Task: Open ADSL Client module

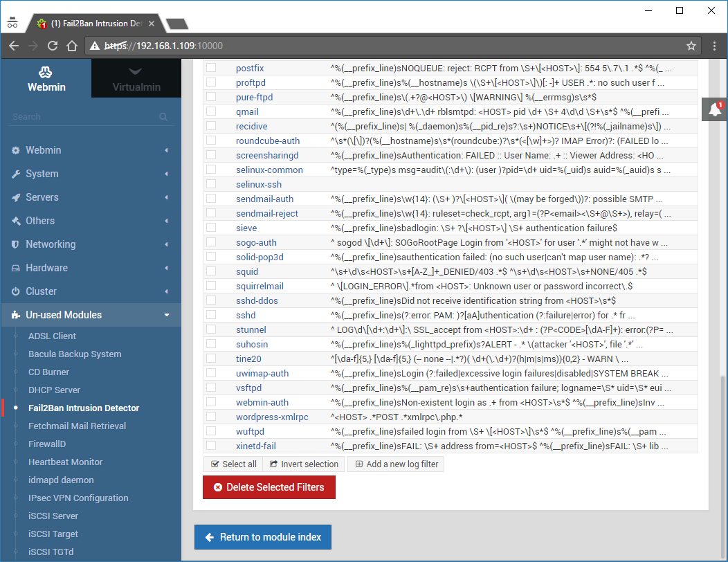Action: (52, 336)
